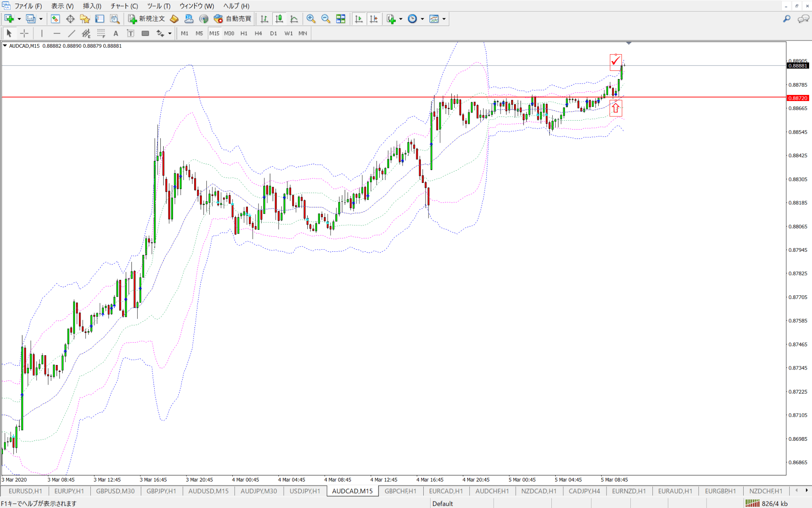812x508 pixels.
Task: Expand the arrows objects dropdown
Action: (170, 33)
